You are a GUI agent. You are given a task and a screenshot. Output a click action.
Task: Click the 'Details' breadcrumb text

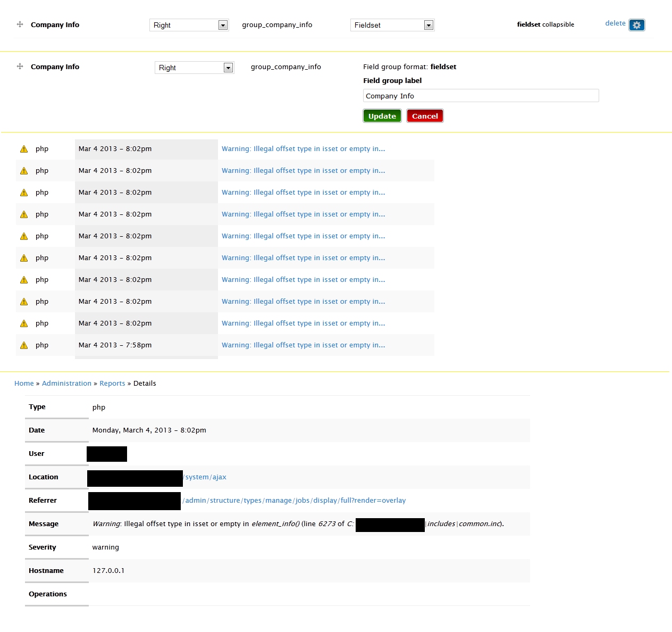145,384
